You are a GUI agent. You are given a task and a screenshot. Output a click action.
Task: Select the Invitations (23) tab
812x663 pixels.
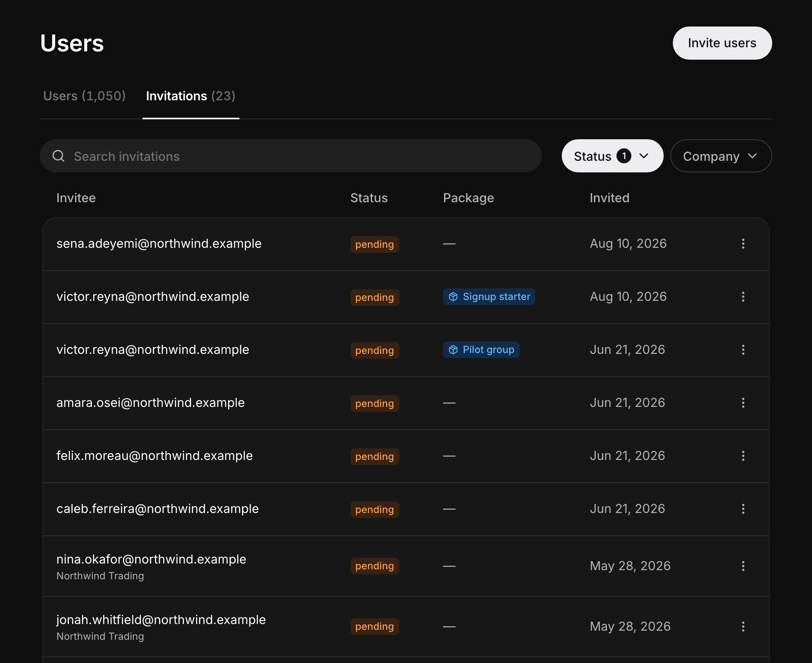[191, 96]
